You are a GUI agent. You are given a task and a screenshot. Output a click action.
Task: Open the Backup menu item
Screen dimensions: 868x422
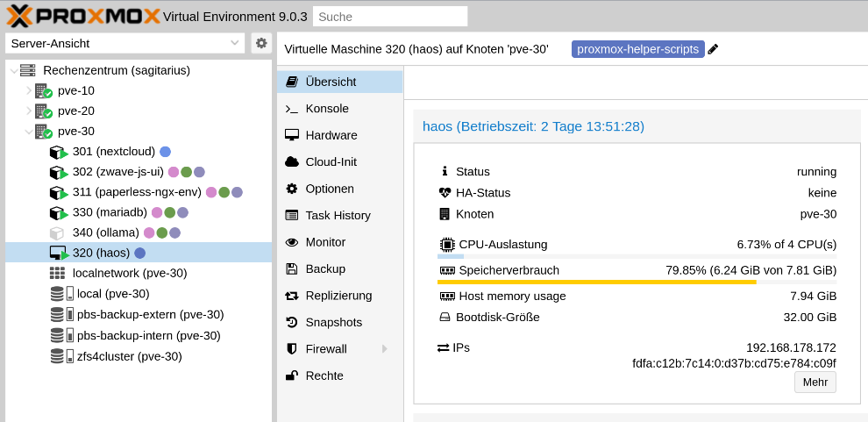pos(324,268)
